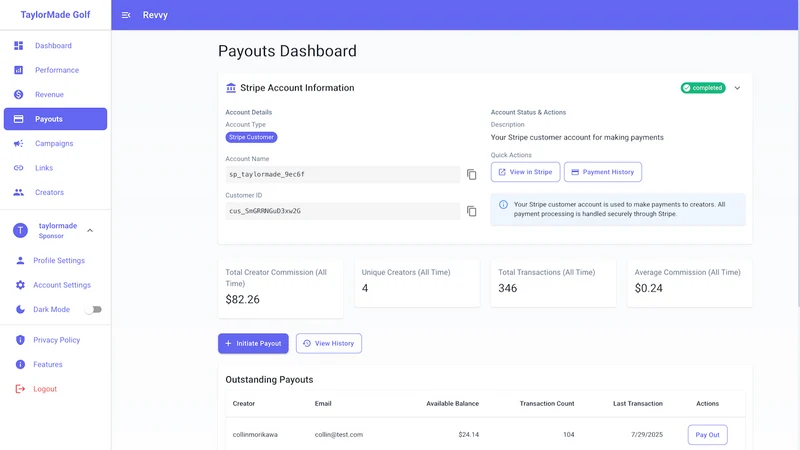Open the Links page

[56, 168]
